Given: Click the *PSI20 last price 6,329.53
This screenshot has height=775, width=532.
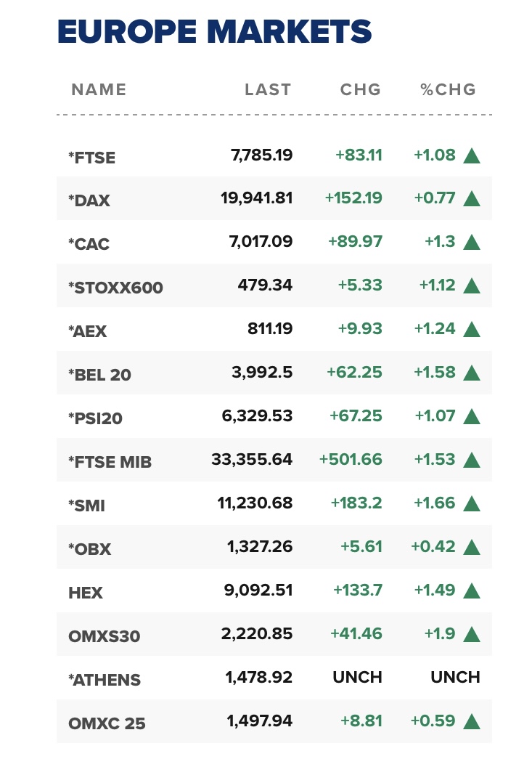Looking at the screenshot, I should coord(257,416).
